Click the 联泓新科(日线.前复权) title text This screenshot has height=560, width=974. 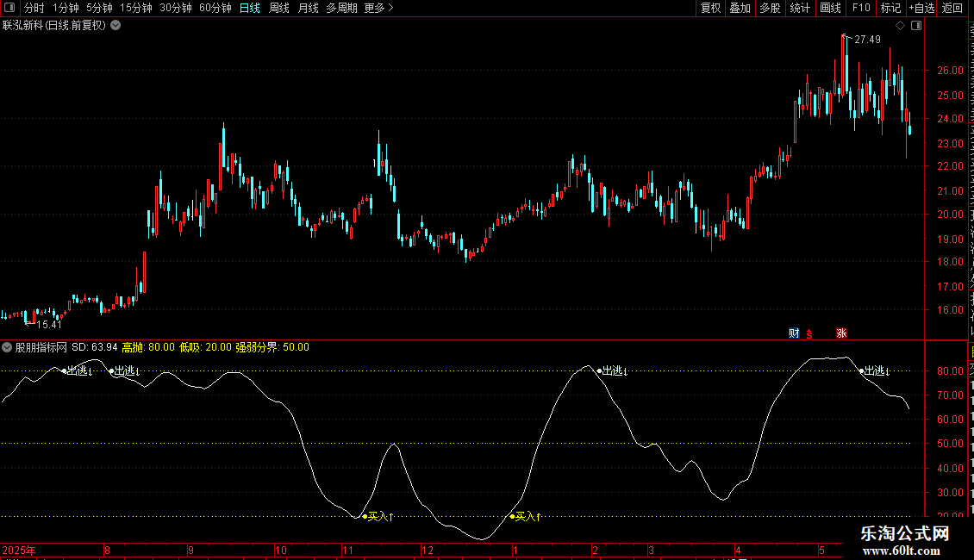coord(54,26)
